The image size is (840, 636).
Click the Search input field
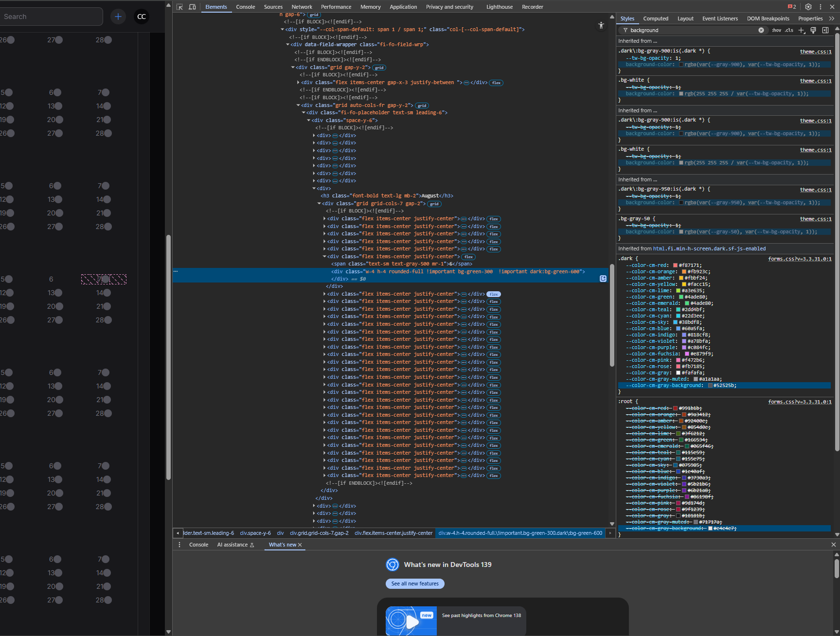coord(51,17)
